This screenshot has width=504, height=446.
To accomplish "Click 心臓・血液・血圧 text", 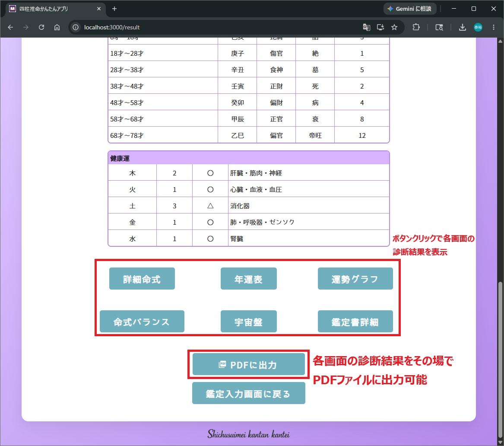I will point(256,189).
